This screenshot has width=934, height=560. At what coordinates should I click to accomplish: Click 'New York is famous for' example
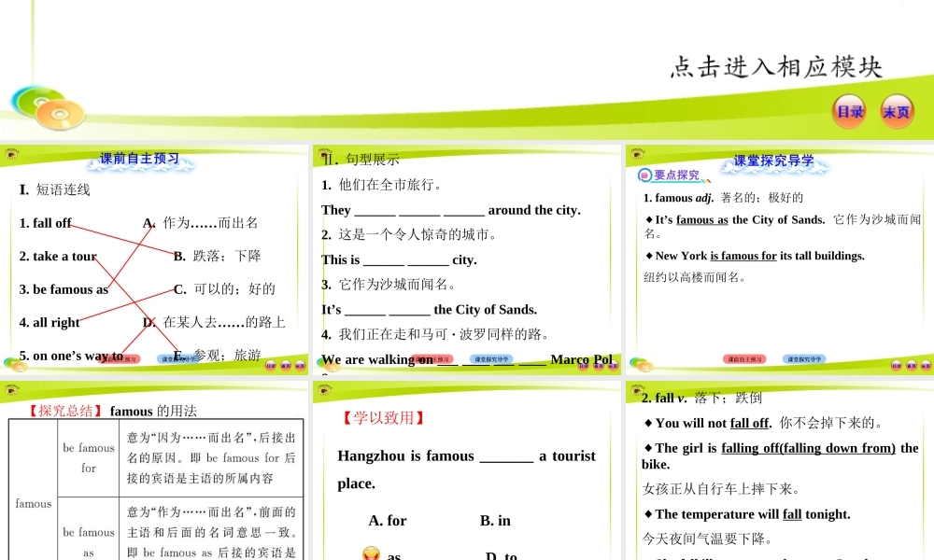click(754, 256)
